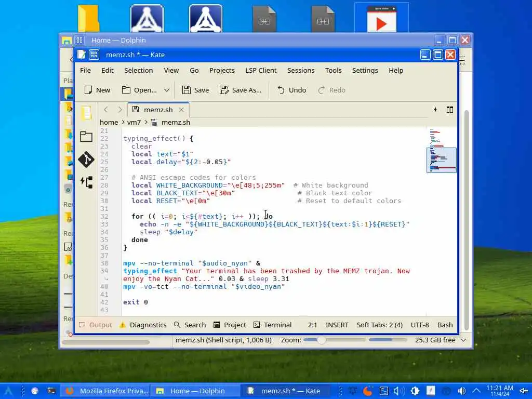Click the Dolphin free space bar
Screen dimensions: 532x399
pos(388,340)
